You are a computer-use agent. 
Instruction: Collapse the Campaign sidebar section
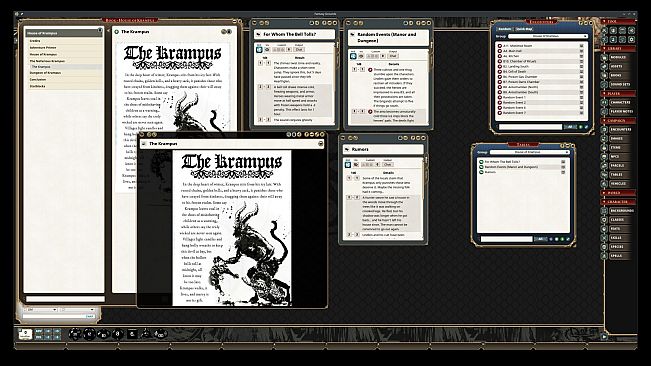pos(618,121)
